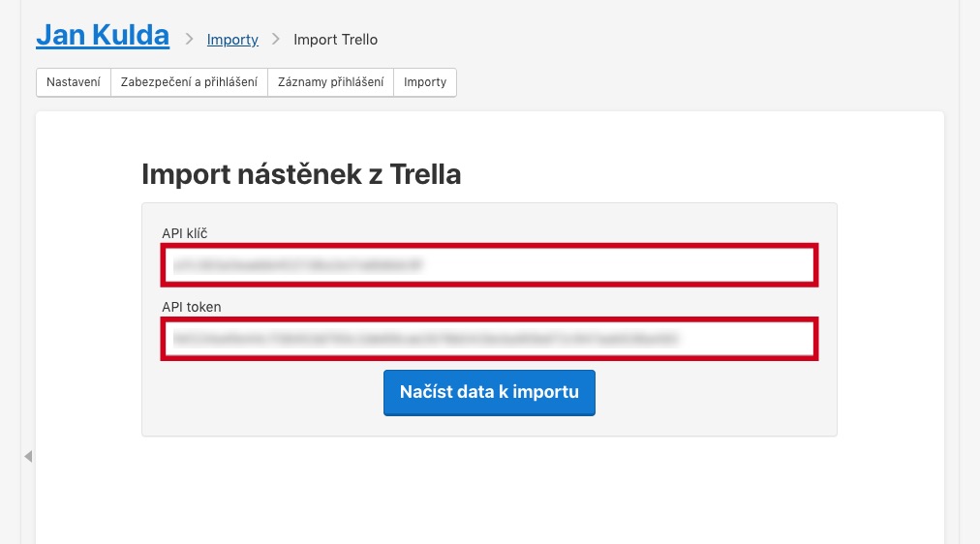Click the blurred API key value text
This screenshot has height=544, width=980.
coord(297,265)
